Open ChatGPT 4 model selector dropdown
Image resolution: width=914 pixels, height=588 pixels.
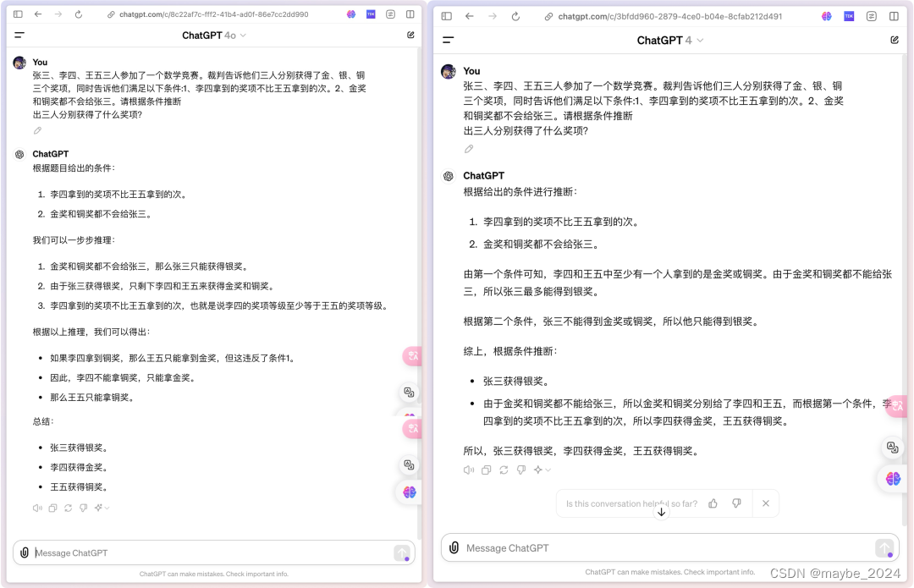pos(670,41)
